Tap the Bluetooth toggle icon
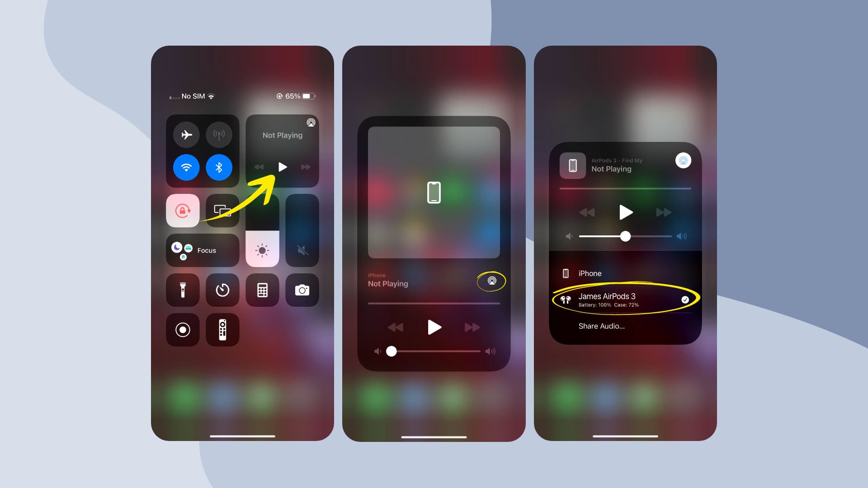 point(218,166)
